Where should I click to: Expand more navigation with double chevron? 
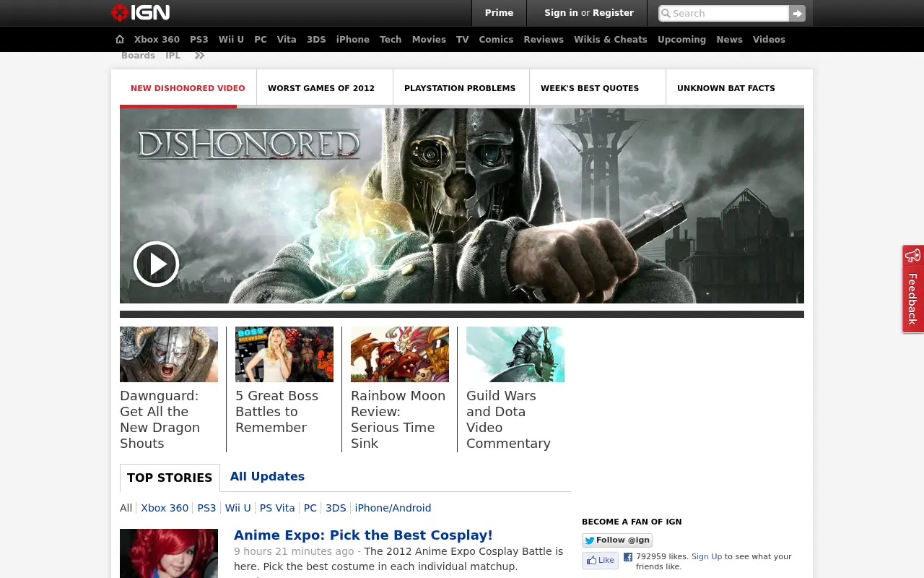pyautogui.click(x=200, y=56)
